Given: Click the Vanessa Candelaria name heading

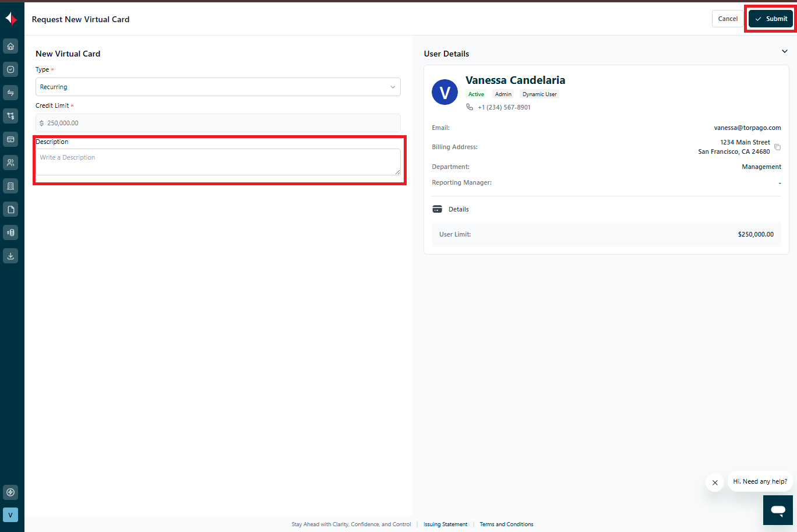Looking at the screenshot, I should [x=515, y=80].
